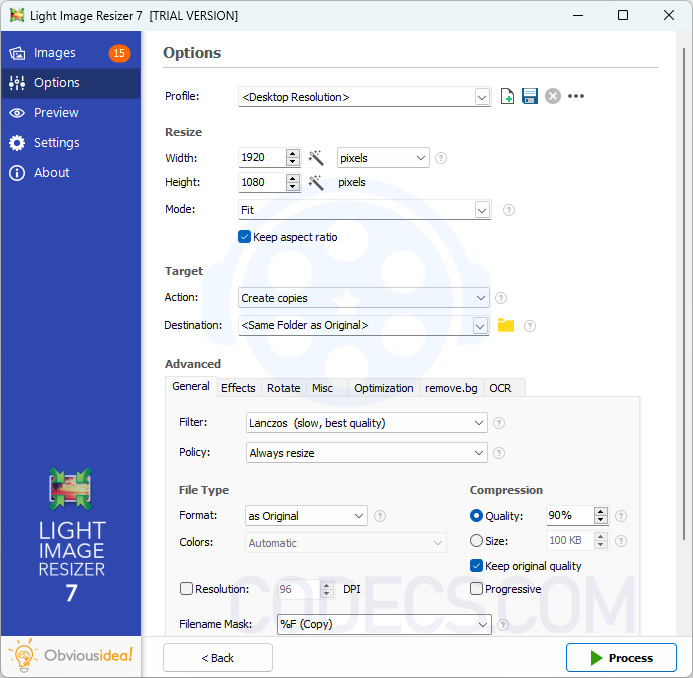Click help icon beside Action dropdown
This screenshot has height=678, width=693.
click(x=501, y=298)
